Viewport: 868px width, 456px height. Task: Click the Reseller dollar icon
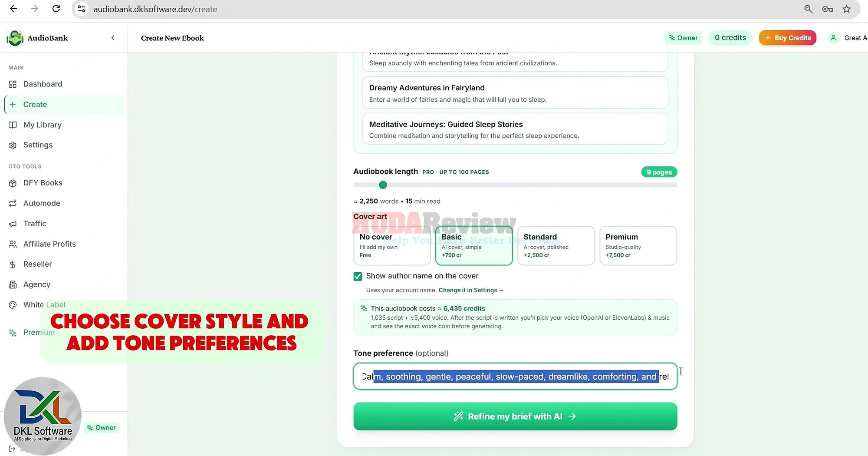coord(13,264)
